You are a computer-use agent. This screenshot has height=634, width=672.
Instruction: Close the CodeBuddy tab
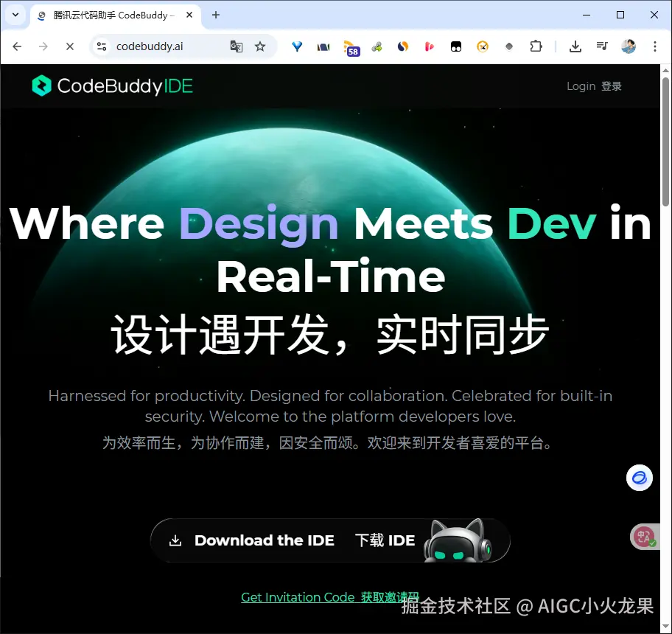point(189,15)
